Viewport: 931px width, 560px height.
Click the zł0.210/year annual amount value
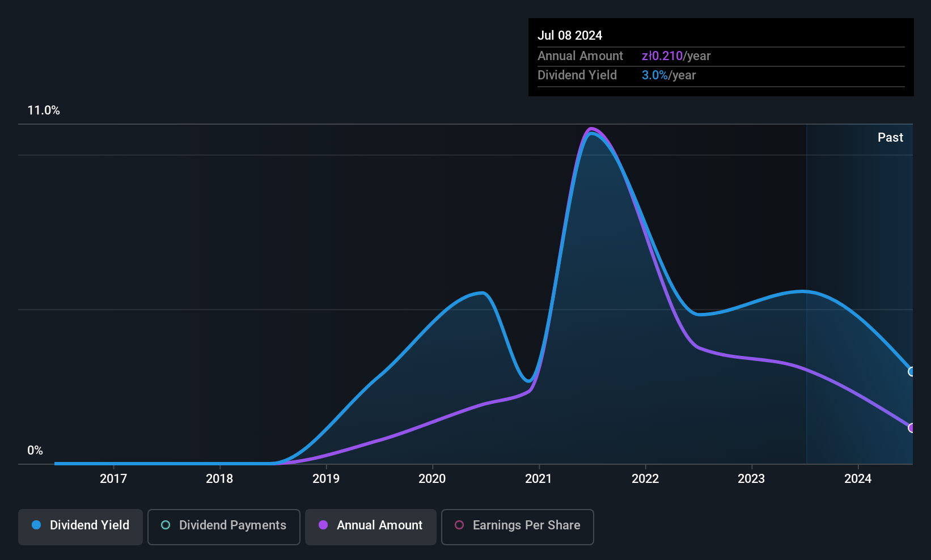point(676,56)
